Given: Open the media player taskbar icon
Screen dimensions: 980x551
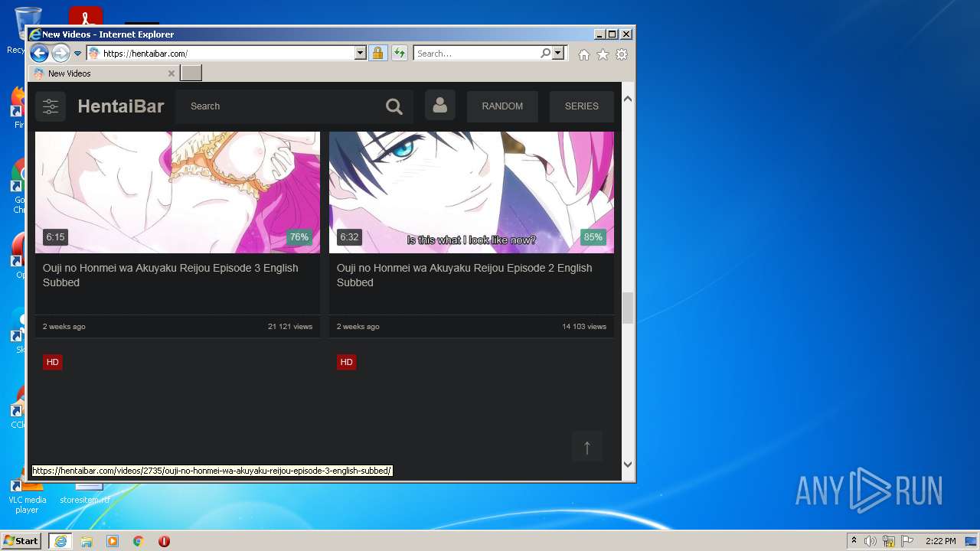Looking at the screenshot, I should (x=113, y=541).
